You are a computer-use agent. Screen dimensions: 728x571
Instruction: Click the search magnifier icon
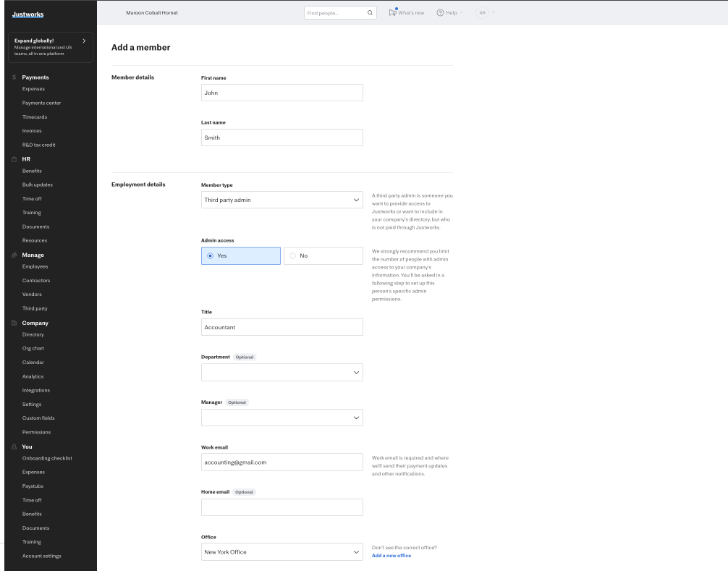coord(370,12)
